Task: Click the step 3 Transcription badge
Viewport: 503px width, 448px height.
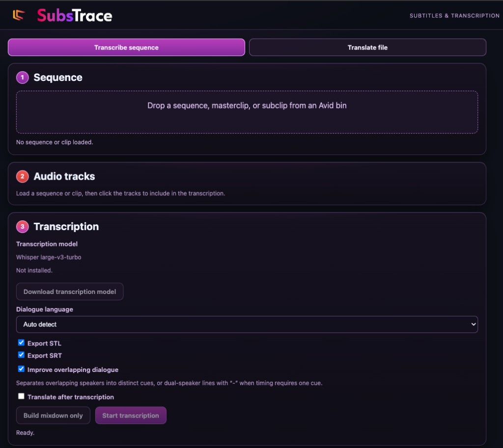Action: pos(23,227)
